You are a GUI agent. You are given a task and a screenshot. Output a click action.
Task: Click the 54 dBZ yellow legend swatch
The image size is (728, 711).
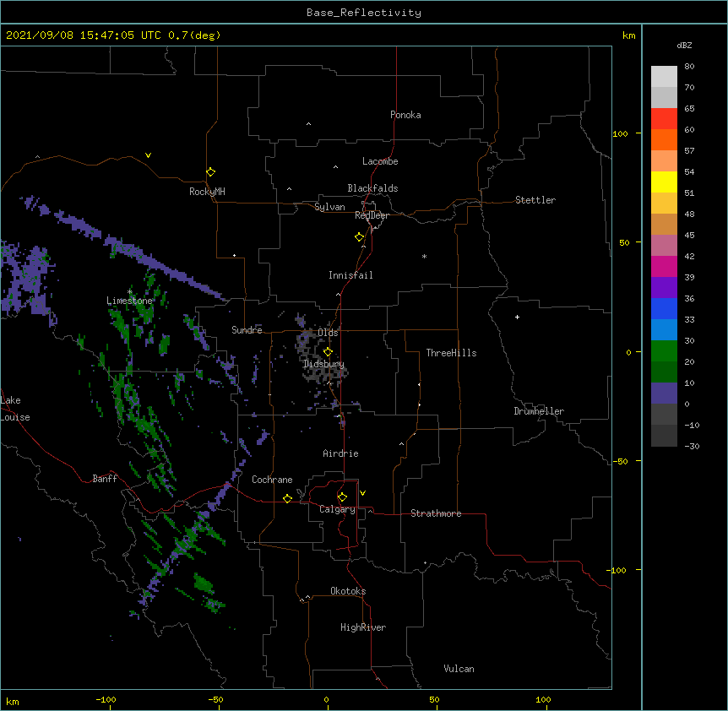coord(664,182)
